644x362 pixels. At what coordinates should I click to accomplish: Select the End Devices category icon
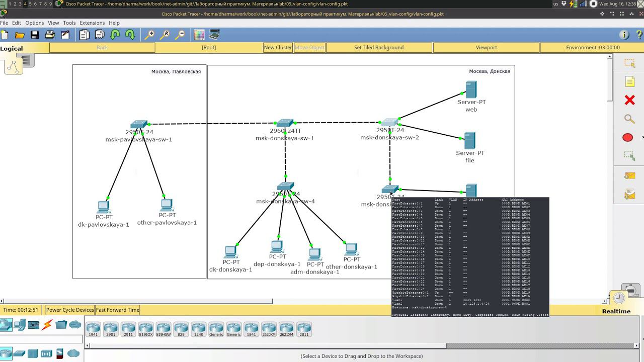pos(20,325)
